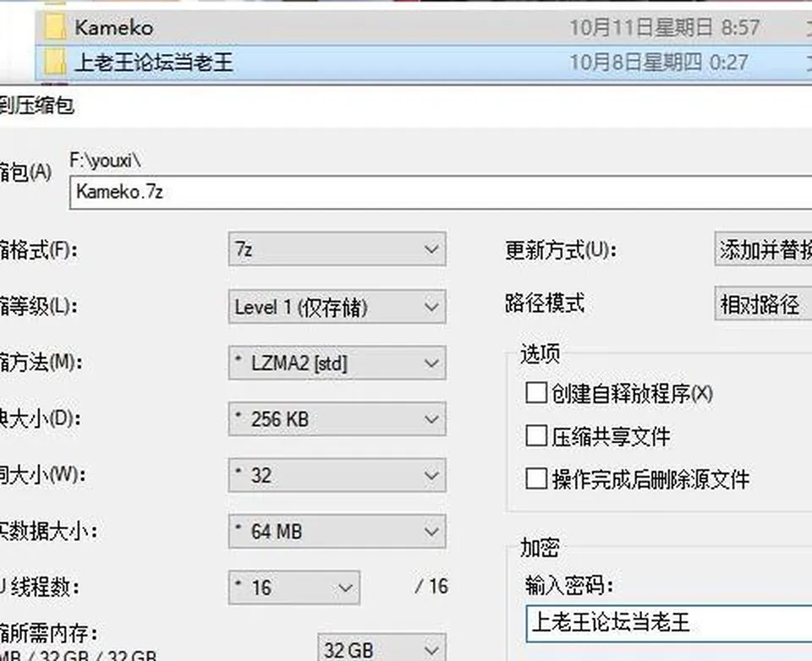812x661 pixels.
Task: Open the compression level dropdown Level 1 (仅存储)
Action: [x=337, y=307]
